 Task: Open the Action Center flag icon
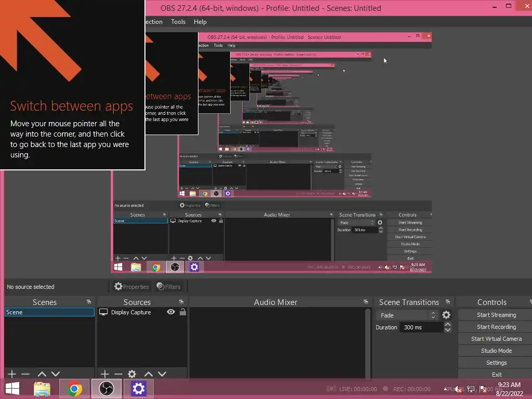(x=483, y=389)
